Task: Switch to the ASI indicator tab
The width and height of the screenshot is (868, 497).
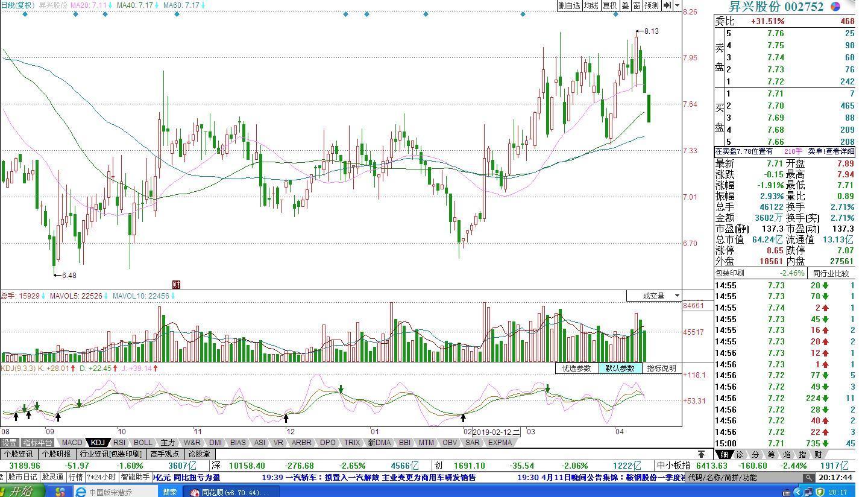Action: pyautogui.click(x=260, y=443)
